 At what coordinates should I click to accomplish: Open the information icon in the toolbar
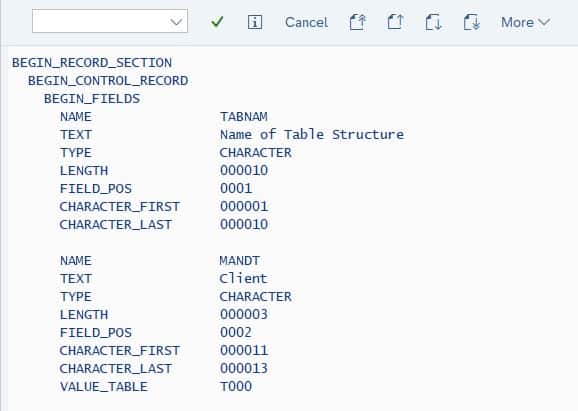click(x=255, y=22)
